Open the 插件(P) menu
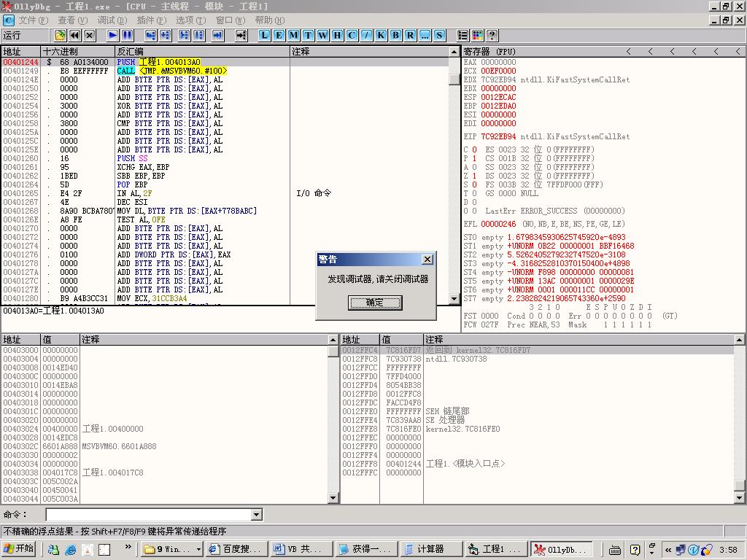The image size is (747, 560). click(x=152, y=20)
